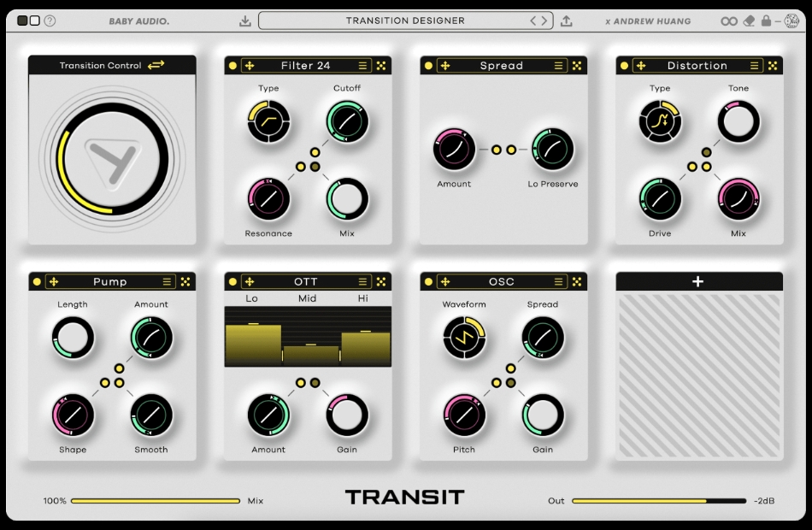Viewport: 812px width, 530px height.
Task: Open the Distortion hamburger menu
Action: click(754, 65)
